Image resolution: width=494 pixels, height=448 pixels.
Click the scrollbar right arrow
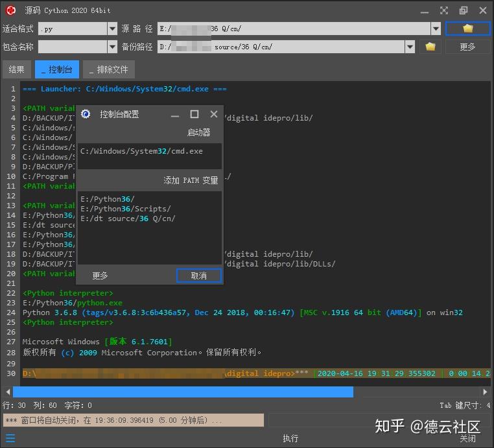[x=485, y=392]
